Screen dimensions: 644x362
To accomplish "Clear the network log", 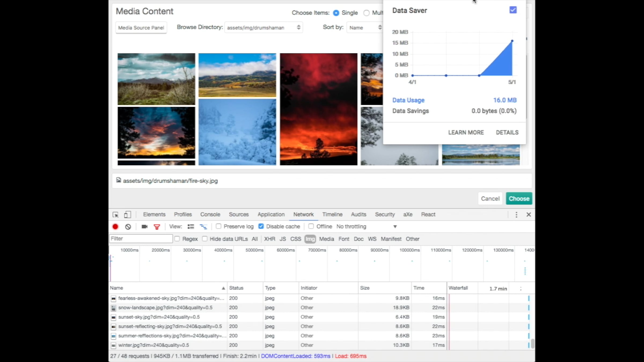I will click(128, 227).
